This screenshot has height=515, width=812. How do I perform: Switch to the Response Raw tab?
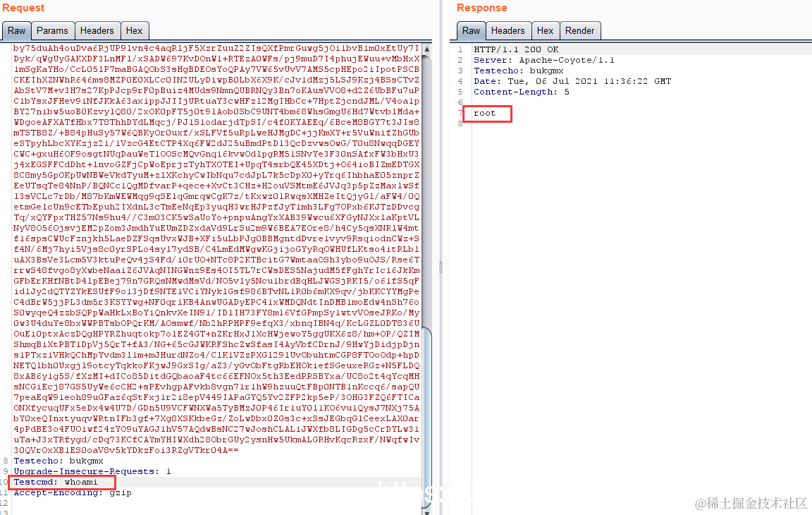pyautogui.click(x=472, y=30)
